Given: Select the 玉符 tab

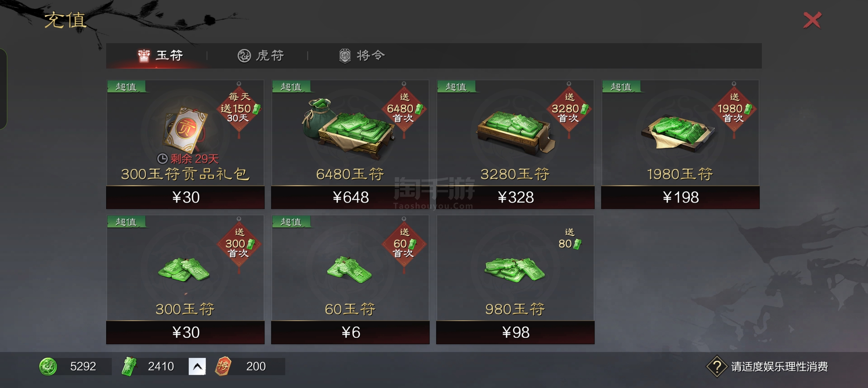Looking at the screenshot, I should (x=160, y=56).
